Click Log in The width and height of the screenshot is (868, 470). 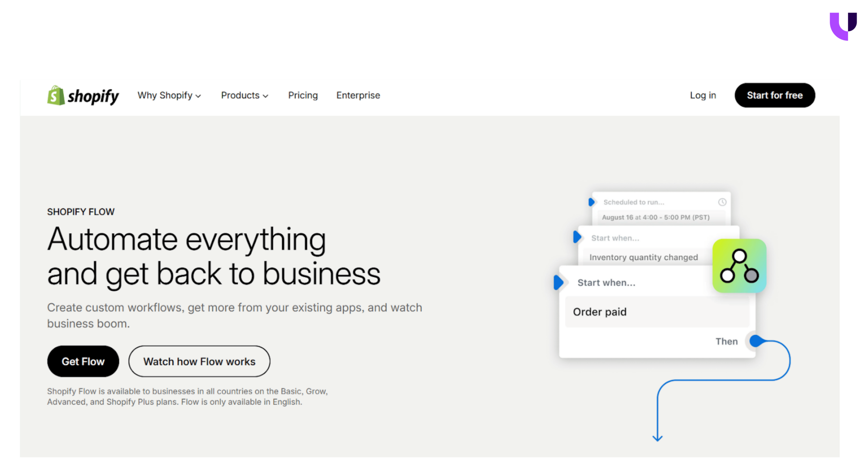tap(703, 95)
